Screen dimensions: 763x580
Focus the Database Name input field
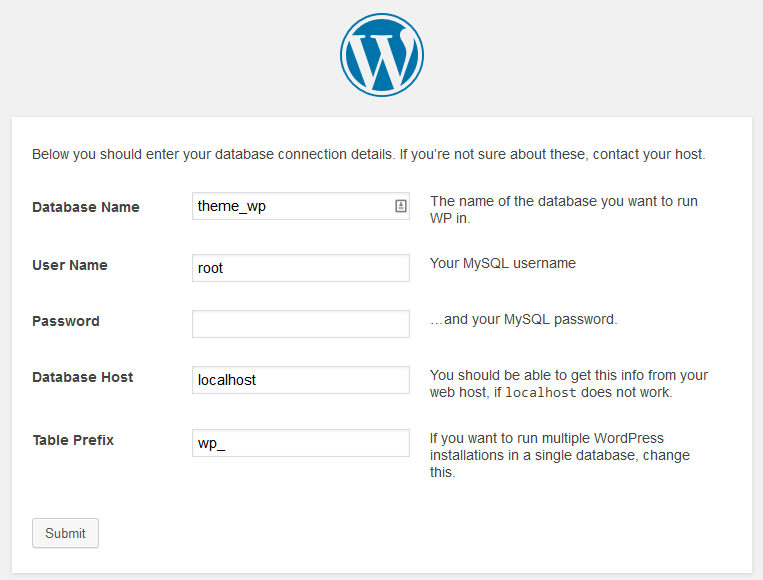301,206
